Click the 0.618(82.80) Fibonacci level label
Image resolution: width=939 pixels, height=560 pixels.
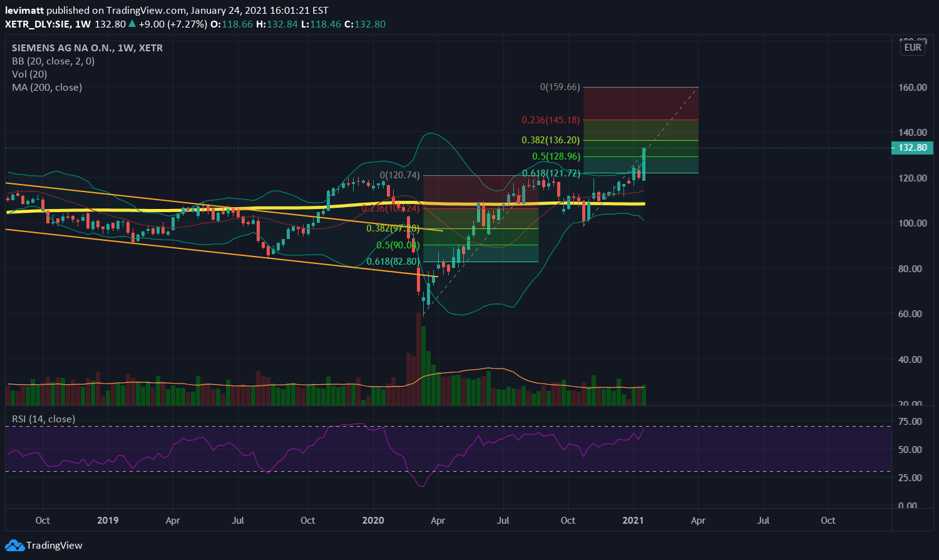point(393,262)
